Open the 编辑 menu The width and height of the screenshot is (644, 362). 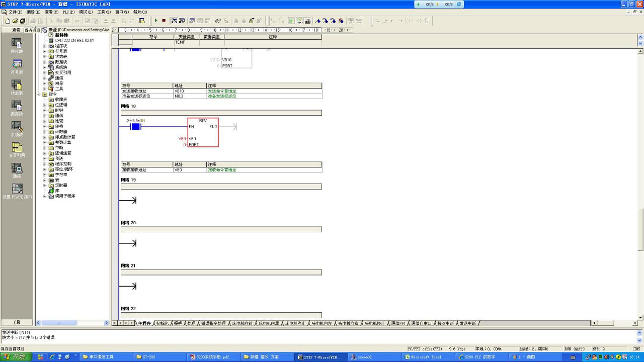pos(34,12)
